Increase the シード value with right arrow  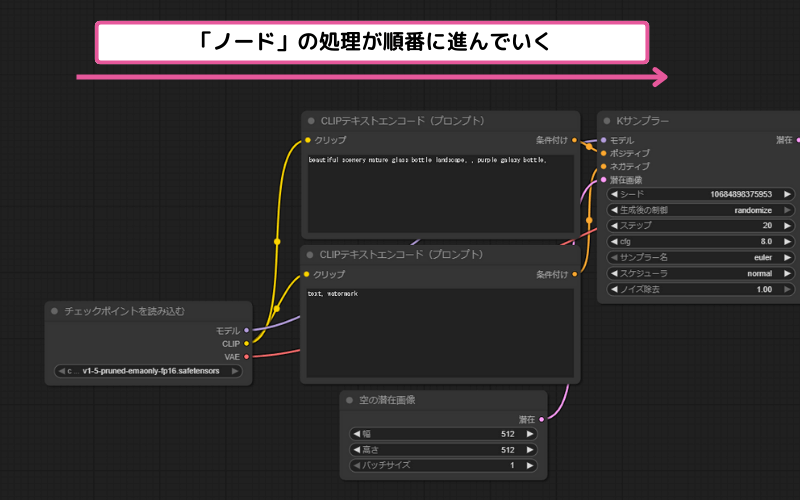click(x=787, y=194)
